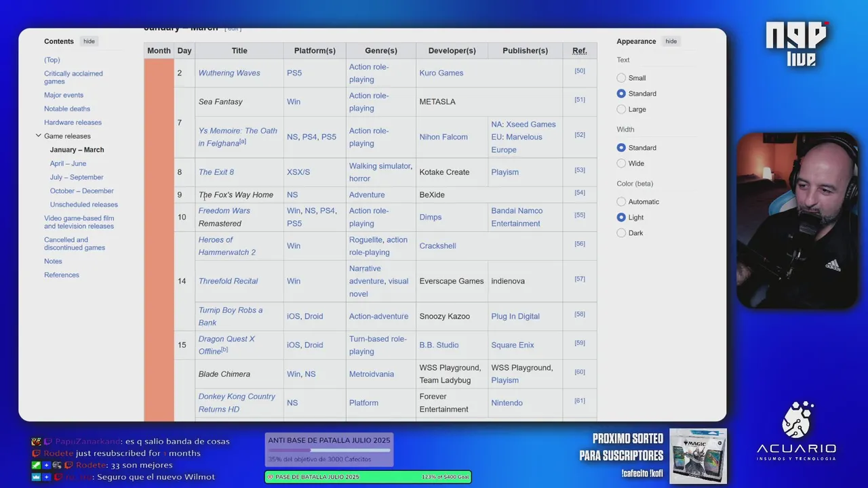Open the Nihon Falcom developer link

click(443, 137)
